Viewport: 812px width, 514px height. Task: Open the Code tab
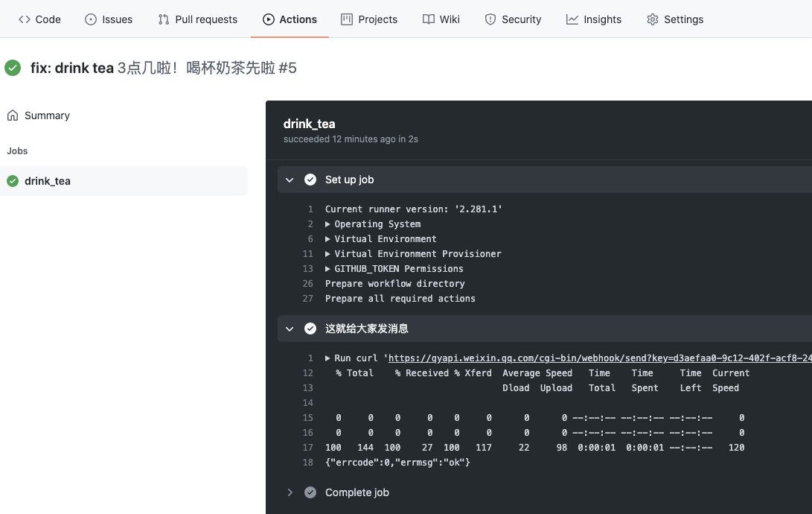click(39, 19)
